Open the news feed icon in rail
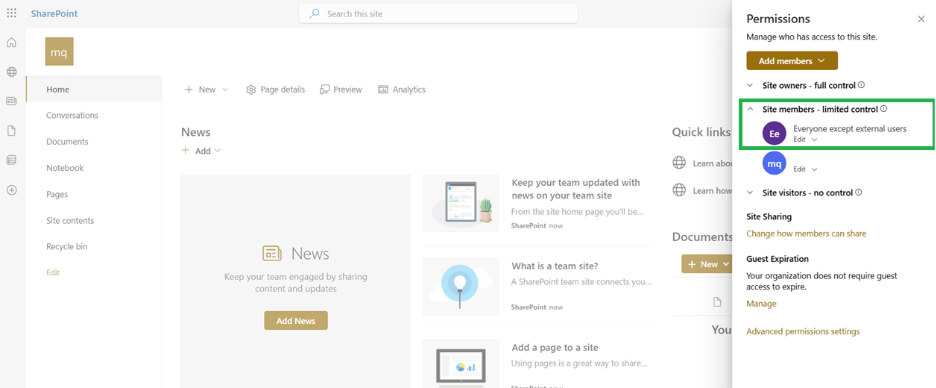Viewport: 936px width, 388px height. [x=11, y=101]
